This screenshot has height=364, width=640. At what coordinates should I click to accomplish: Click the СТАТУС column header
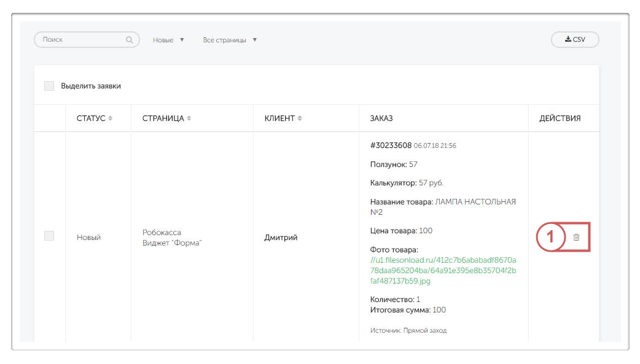(x=91, y=118)
